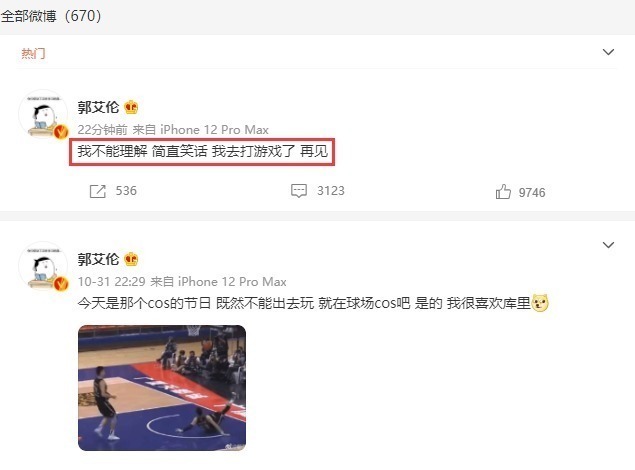Open 郭艾伦 username on first post
The height and width of the screenshot is (470, 635).
98,107
